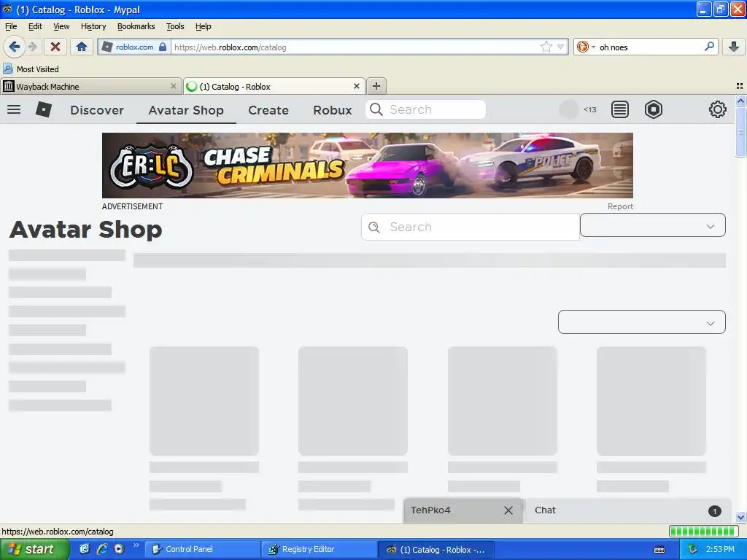
Task: Switch to Control Panel taskbar window
Action: pyautogui.click(x=203, y=549)
